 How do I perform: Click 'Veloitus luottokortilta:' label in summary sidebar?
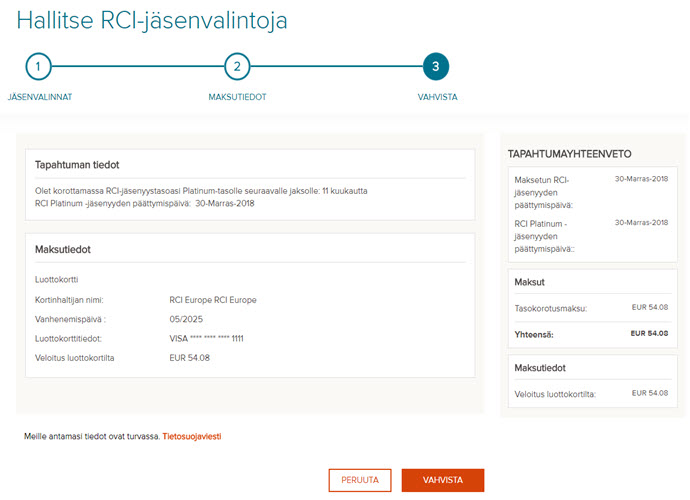555,395
